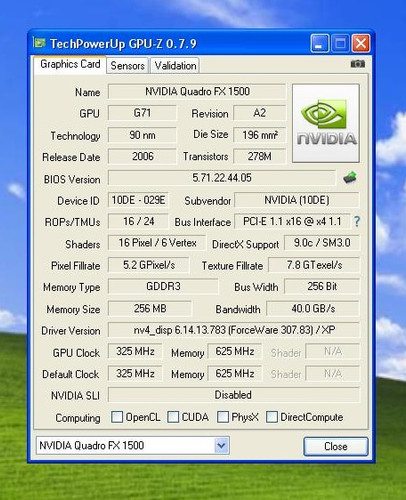Screen dimensions: 406x500
Task: Select DirectX Support value 9.0c / SM3.0
Action: pyautogui.click(x=322, y=243)
